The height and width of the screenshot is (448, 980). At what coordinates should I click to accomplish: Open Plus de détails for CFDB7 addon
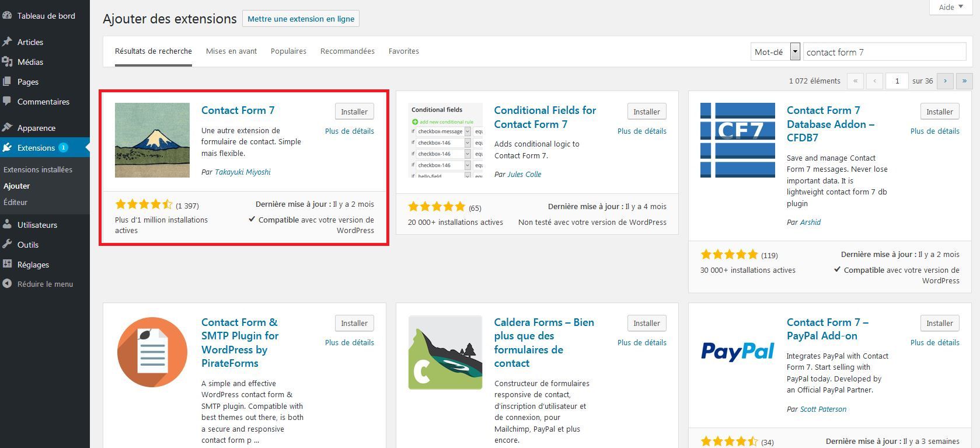coord(935,131)
